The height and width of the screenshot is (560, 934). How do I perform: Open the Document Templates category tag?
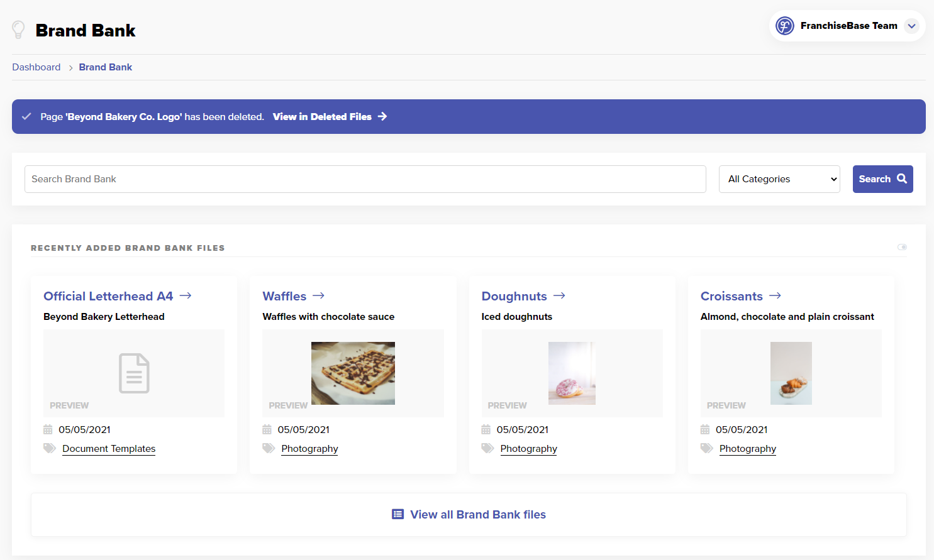pyautogui.click(x=109, y=449)
